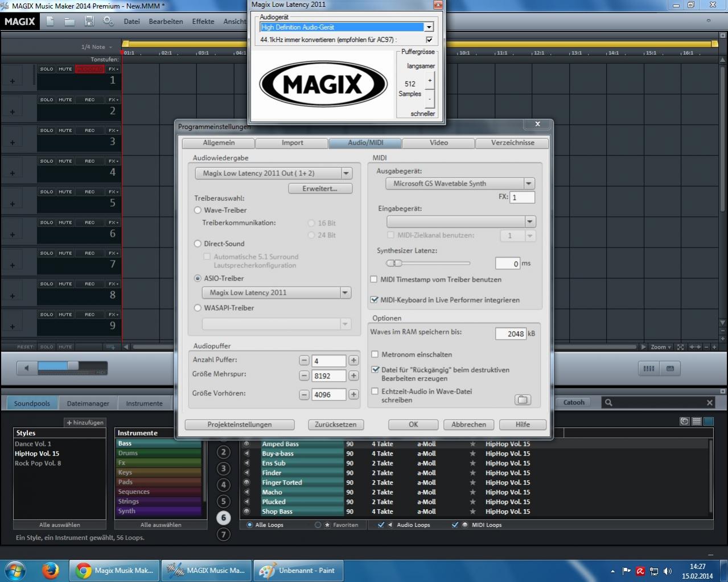Increase Größe Mehrspur with the plus button

353,375
